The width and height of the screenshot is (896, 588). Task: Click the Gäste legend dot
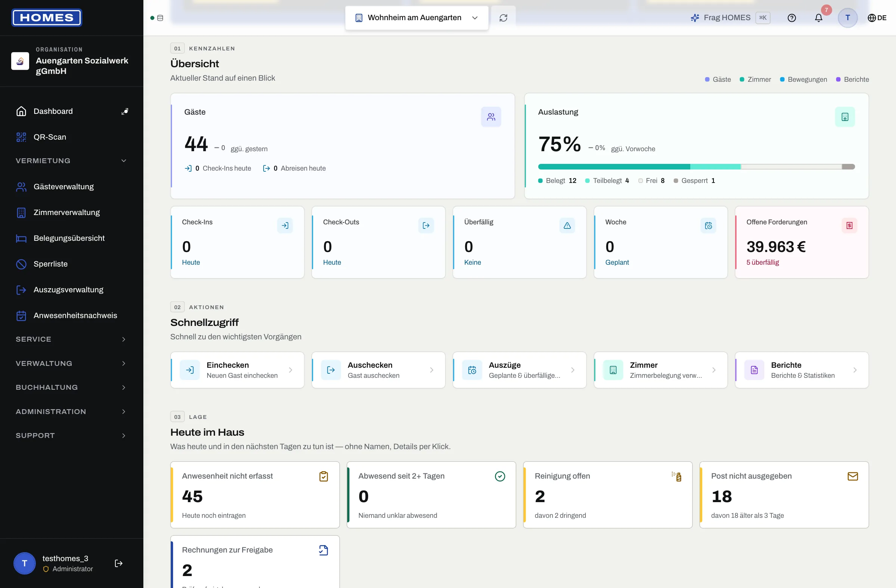point(707,80)
